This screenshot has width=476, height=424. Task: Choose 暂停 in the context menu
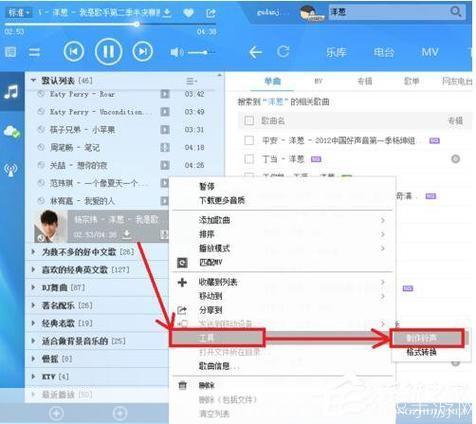point(207,186)
